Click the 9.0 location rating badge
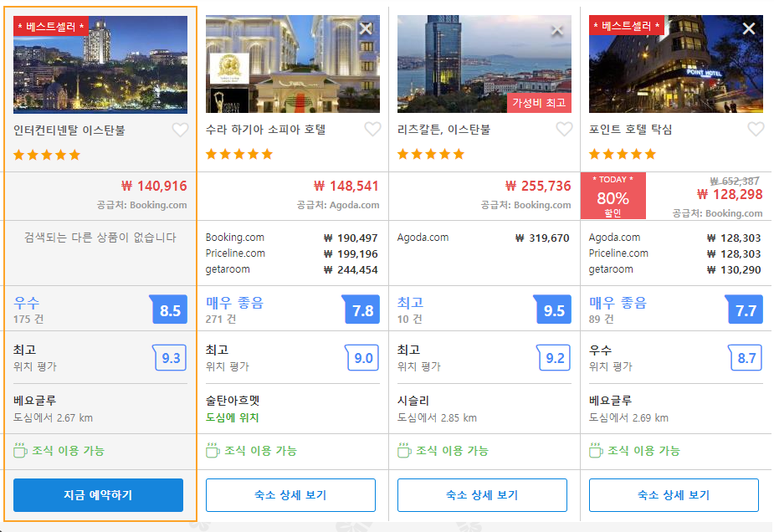The image size is (774, 532). click(362, 358)
